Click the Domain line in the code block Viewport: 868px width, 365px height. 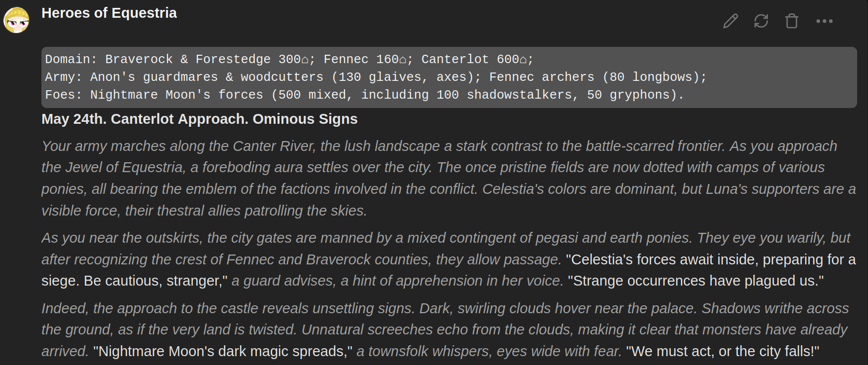tap(289, 59)
